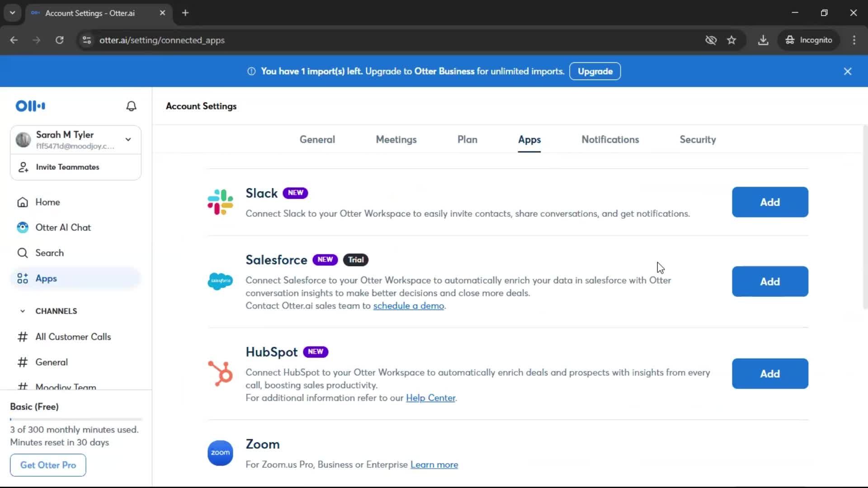
Task: Select the Apps settings tab
Action: 529,140
